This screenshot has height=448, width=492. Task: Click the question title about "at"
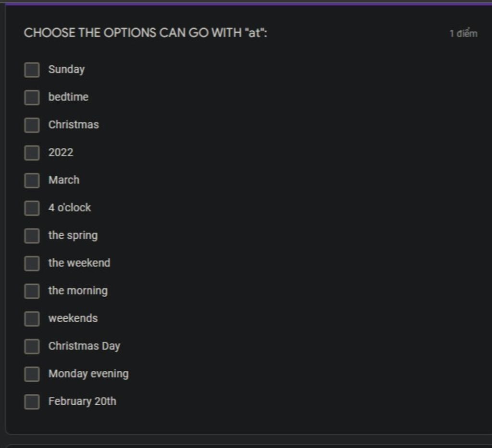coord(146,33)
